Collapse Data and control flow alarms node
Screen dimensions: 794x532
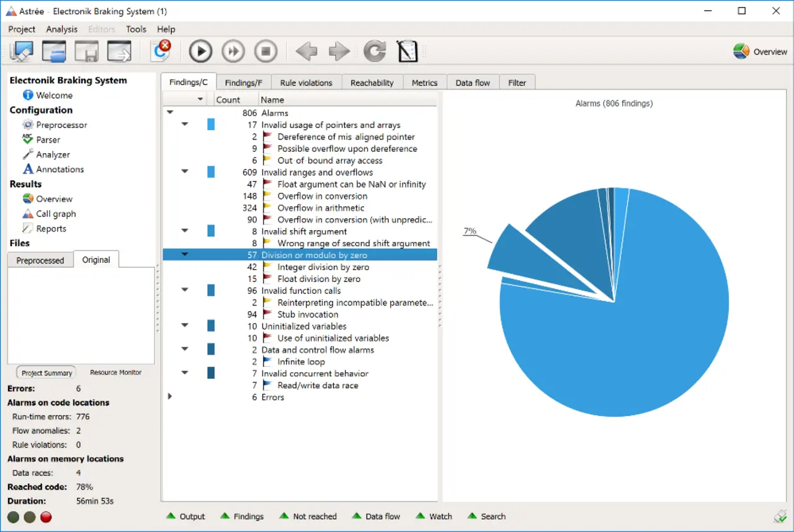[184, 349]
